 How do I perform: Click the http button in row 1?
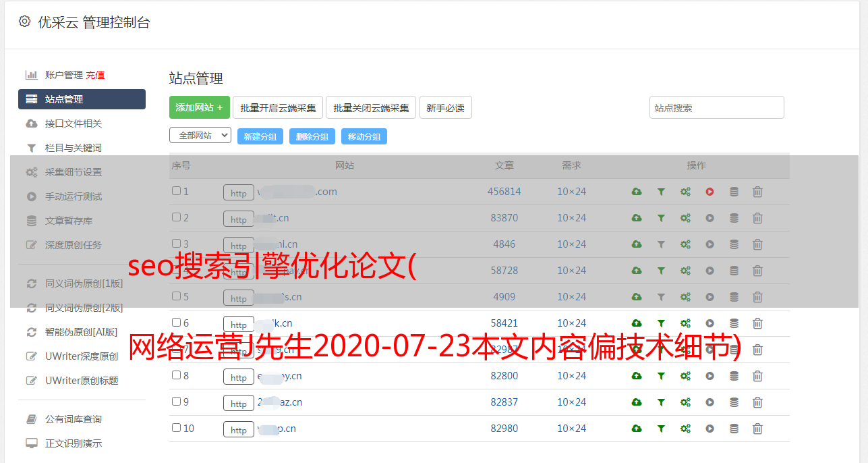click(x=239, y=193)
